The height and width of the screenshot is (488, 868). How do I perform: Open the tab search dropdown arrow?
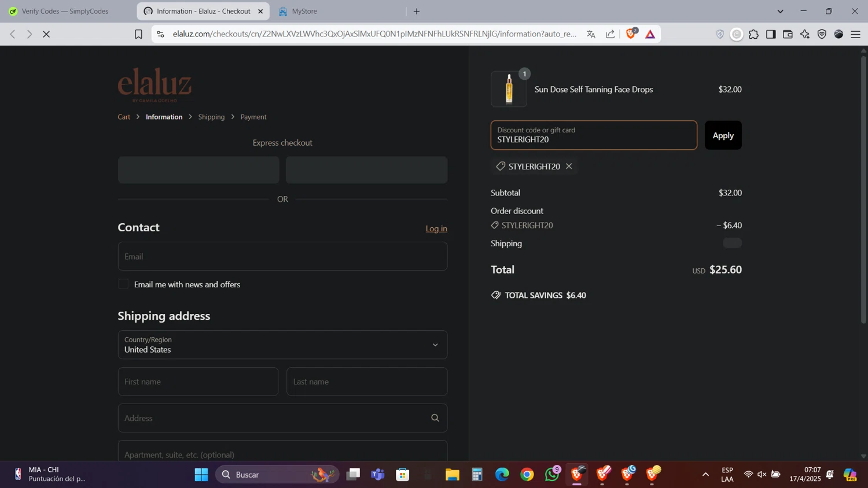point(780,11)
